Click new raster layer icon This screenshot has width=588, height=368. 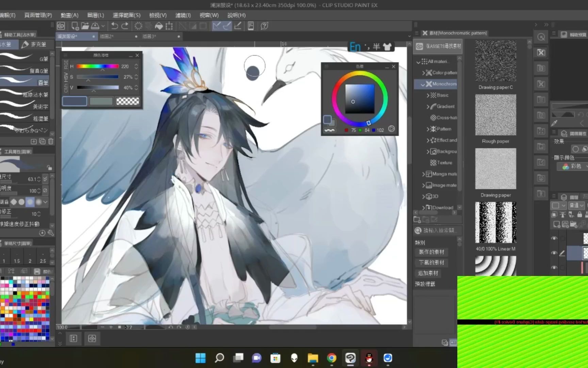click(x=557, y=224)
